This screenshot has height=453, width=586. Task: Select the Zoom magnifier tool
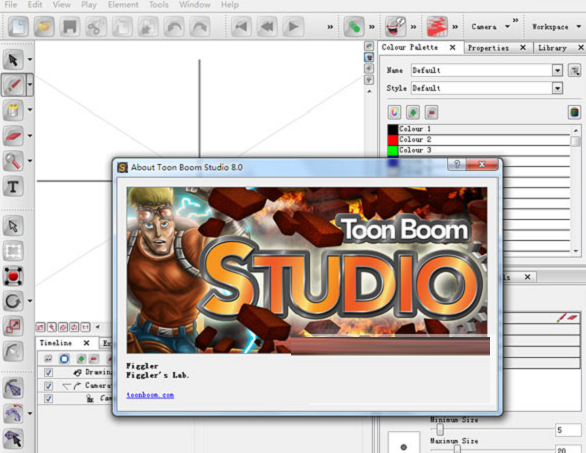(13, 161)
